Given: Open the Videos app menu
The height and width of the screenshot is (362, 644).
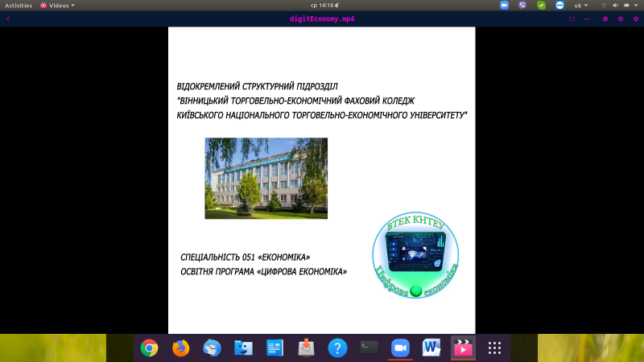Looking at the screenshot, I should tap(57, 6).
